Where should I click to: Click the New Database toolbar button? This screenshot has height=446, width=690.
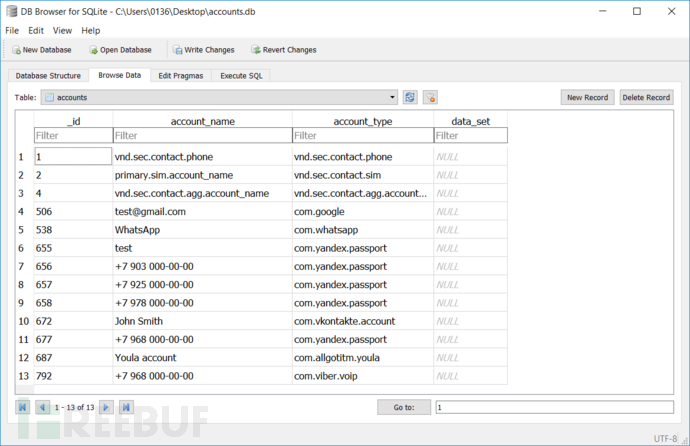pyautogui.click(x=42, y=50)
